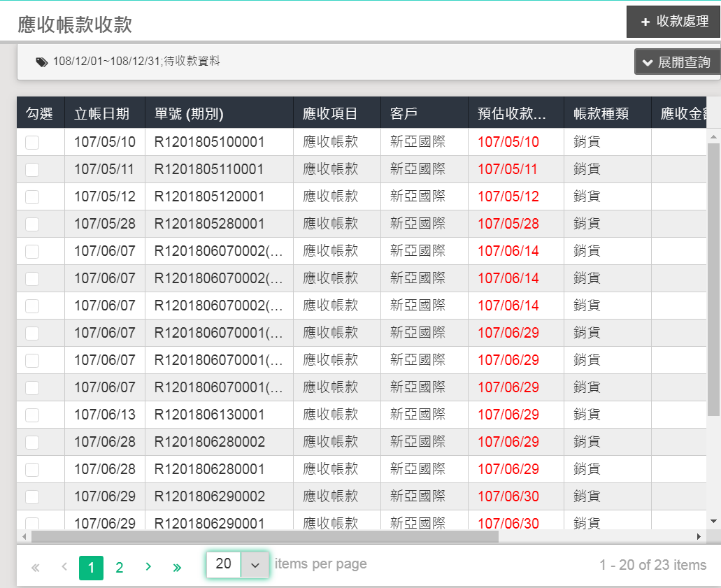Click the horizontal scrollbar thumb
The height and width of the screenshot is (588, 721).
click(264, 536)
